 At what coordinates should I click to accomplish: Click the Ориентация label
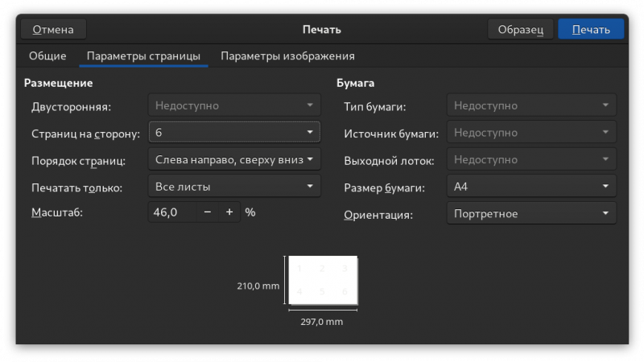[x=378, y=215]
